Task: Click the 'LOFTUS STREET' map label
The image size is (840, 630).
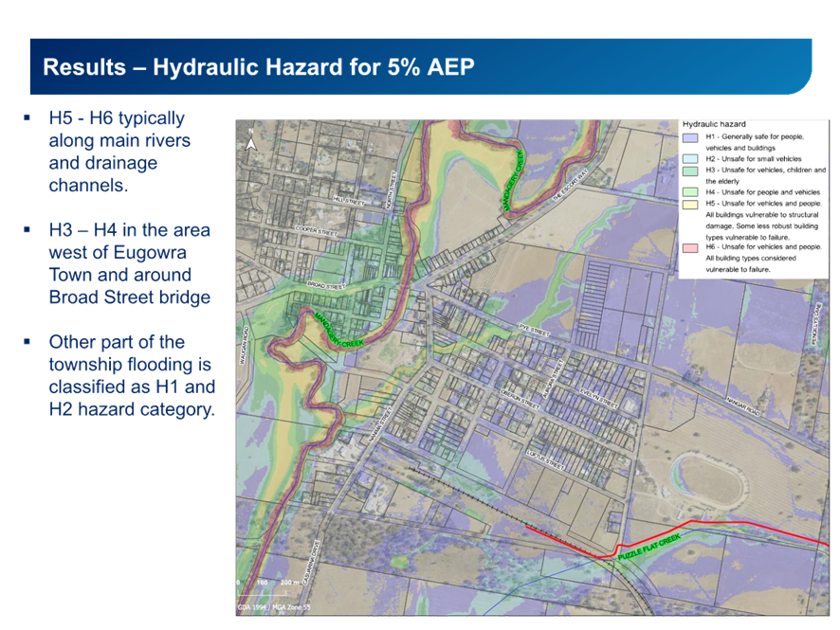Action: pos(545,459)
